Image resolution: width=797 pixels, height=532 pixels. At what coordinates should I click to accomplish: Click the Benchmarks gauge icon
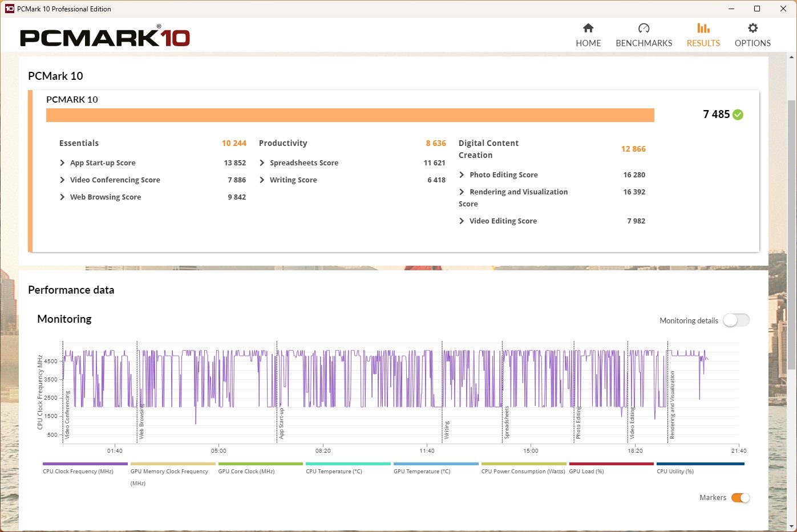tap(644, 28)
